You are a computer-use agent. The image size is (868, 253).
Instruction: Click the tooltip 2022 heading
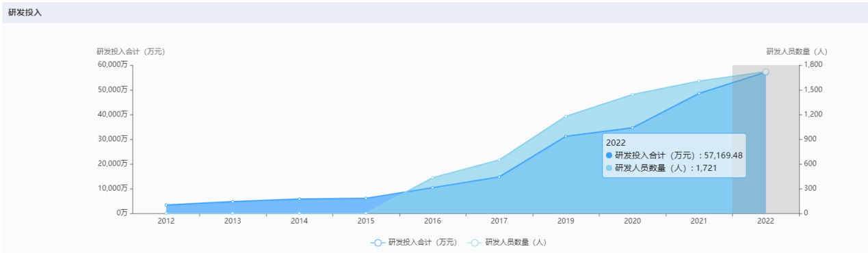(616, 143)
